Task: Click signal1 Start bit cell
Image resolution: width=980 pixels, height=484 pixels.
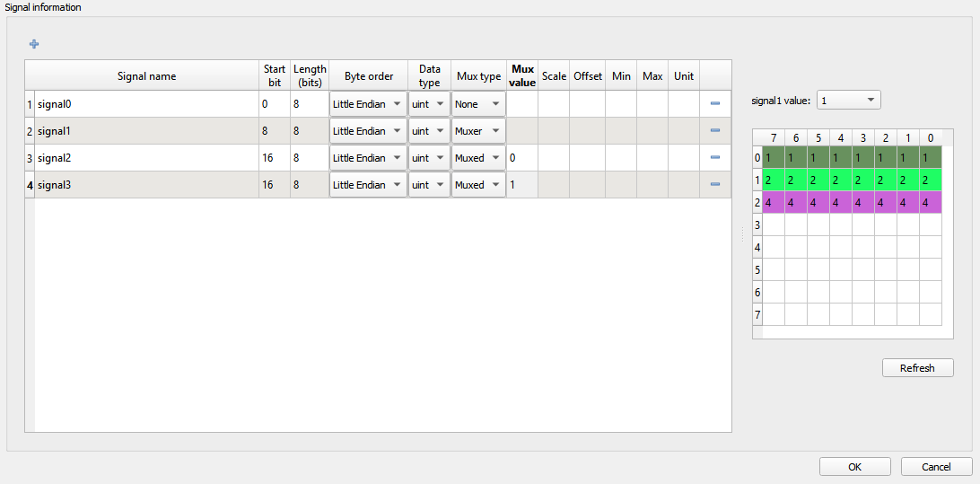Action: [274, 131]
